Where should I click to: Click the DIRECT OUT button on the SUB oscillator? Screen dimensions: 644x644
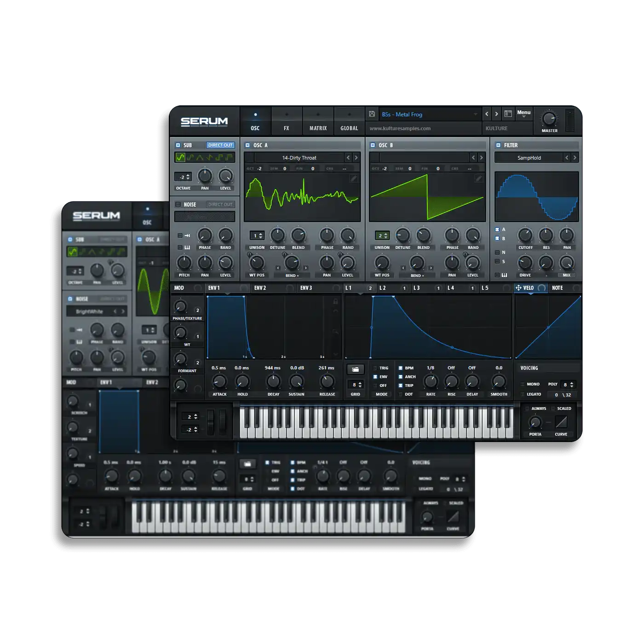point(220,145)
